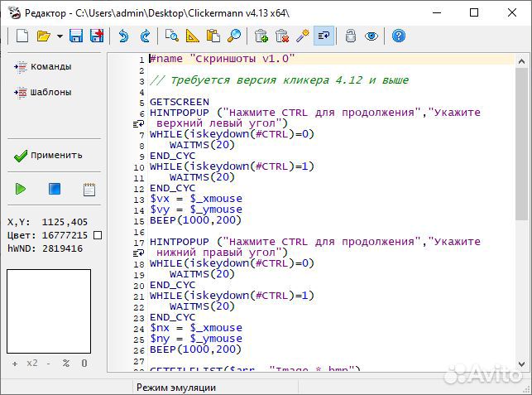The image size is (532, 395).
Task: Click the clipboard Paste icon
Action: point(213,36)
